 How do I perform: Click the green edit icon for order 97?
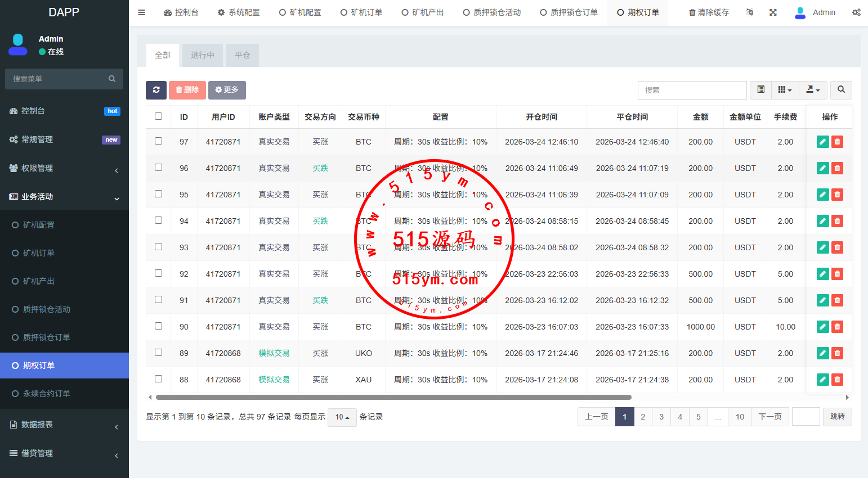coord(822,142)
